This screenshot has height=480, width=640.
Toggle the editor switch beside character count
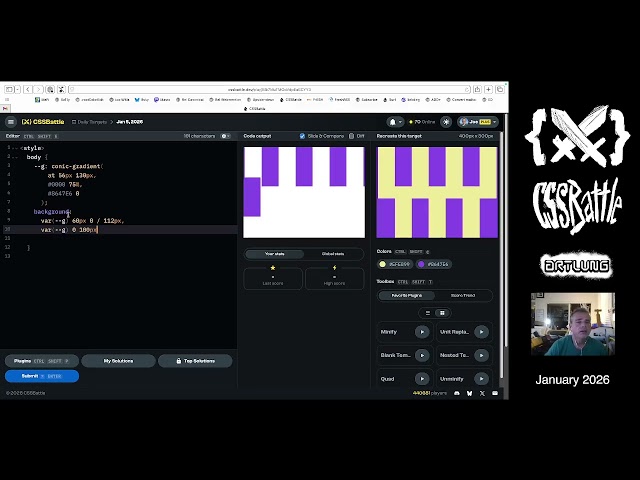pyautogui.click(x=226, y=136)
